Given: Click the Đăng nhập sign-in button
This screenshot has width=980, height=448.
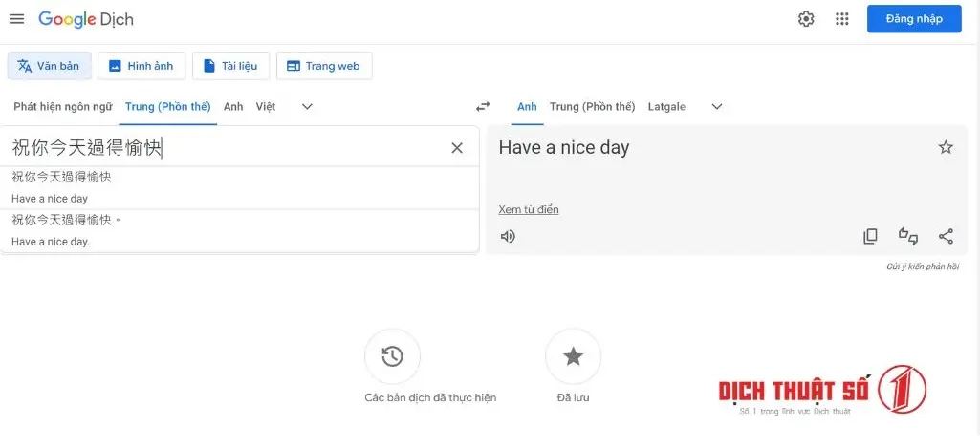Looking at the screenshot, I should tap(914, 19).
